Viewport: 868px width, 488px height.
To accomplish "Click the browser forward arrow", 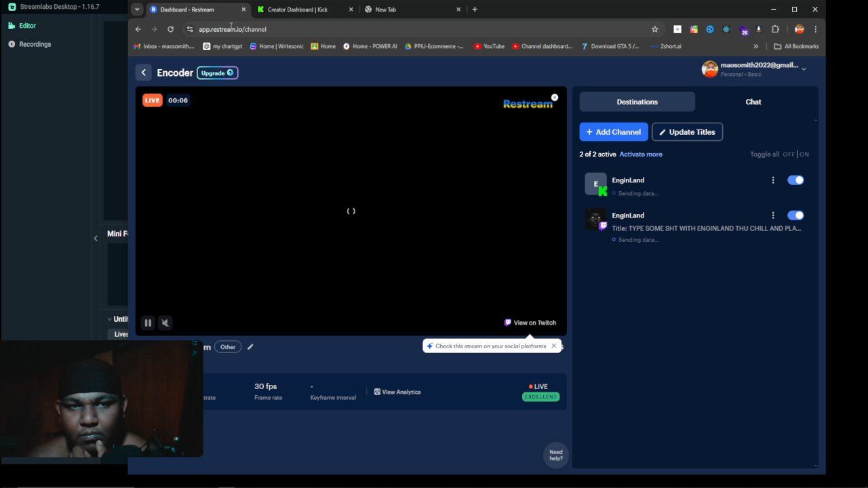I will 154,29.
